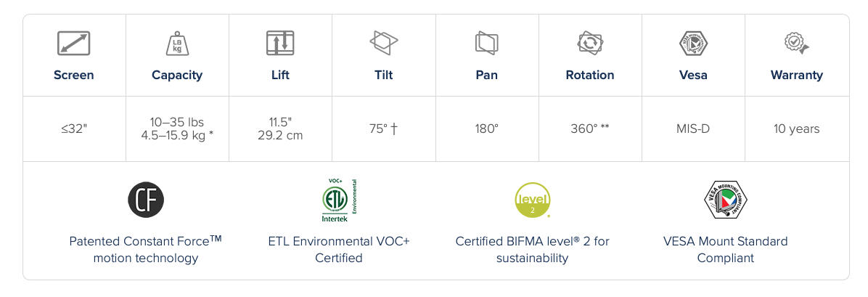868x297 pixels.
Task: Click the Screen size diagonal arrow icon
Action: coord(73,44)
